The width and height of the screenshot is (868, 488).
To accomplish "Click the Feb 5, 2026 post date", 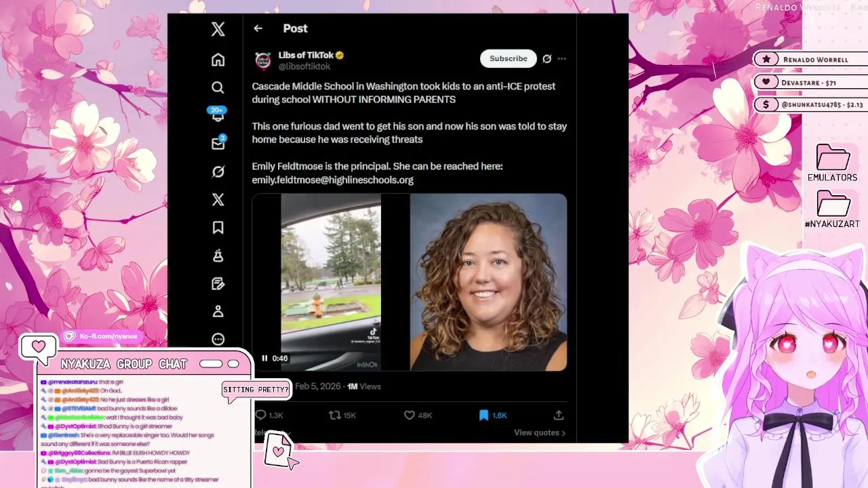I will tap(317, 386).
